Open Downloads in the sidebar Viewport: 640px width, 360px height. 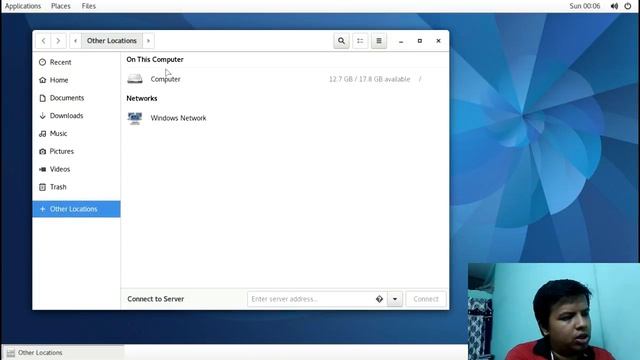coord(76,116)
